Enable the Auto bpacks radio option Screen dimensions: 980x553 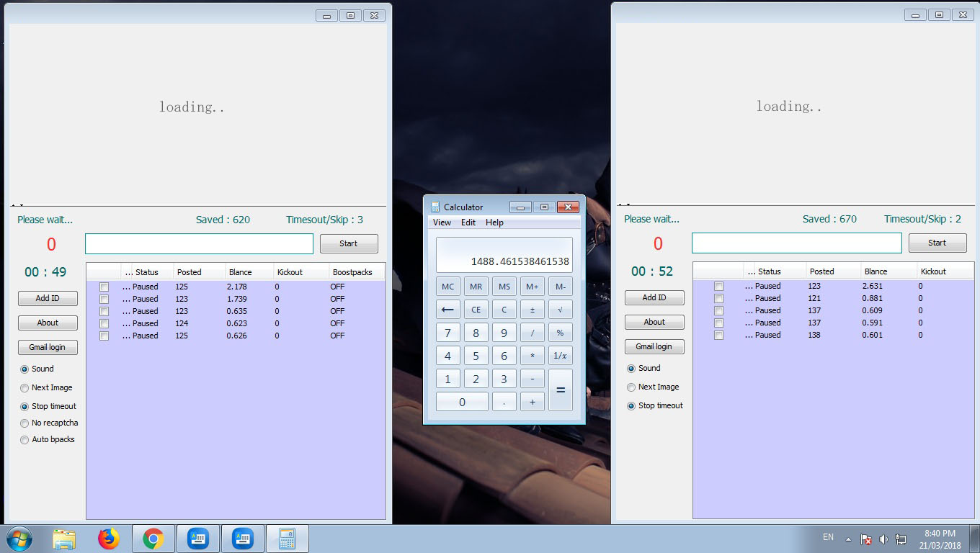[48, 440]
